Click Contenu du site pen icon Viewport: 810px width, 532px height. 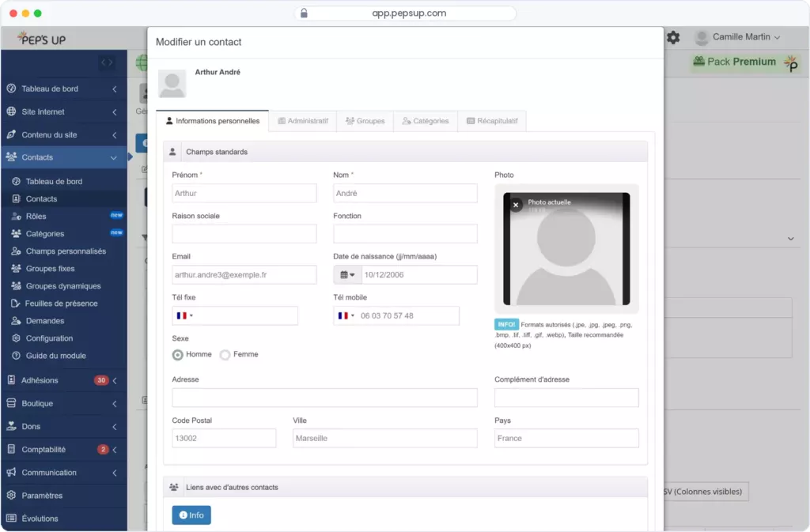(11, 134)
